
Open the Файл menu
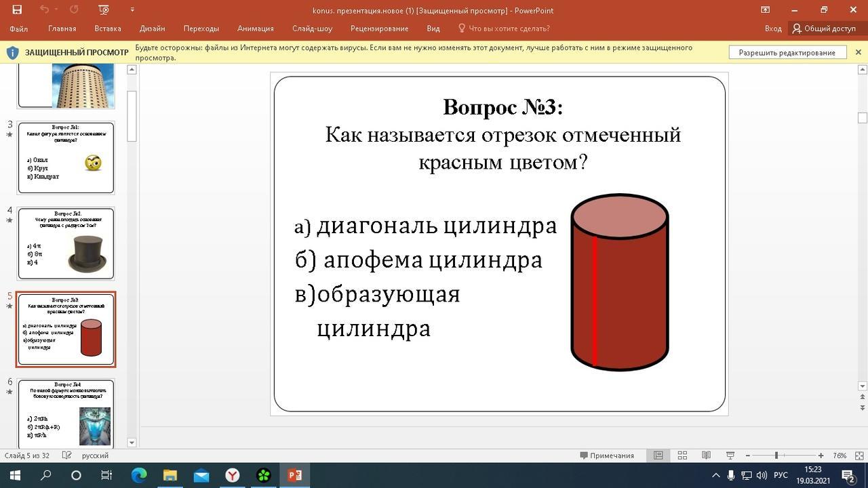click(19, 28)
